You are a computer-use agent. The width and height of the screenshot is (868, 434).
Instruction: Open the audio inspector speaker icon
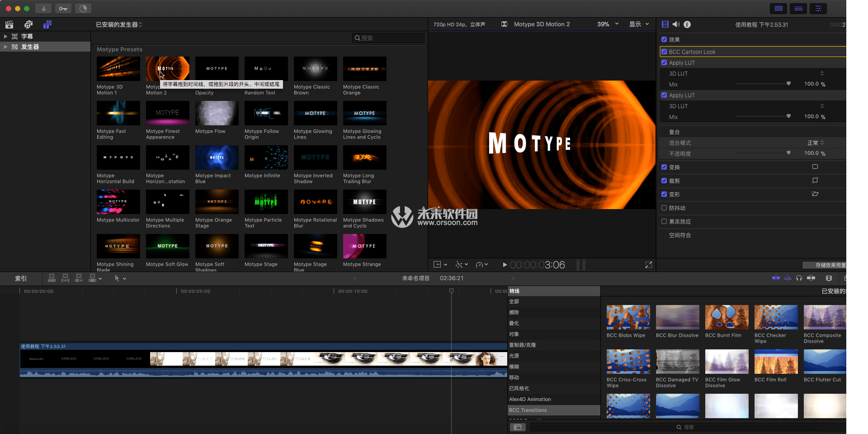pos(676,24)
